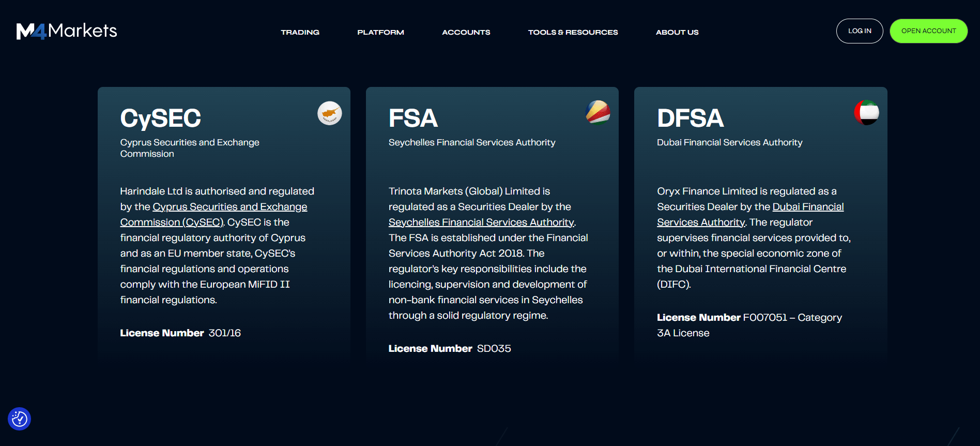Viewport: 980px width, 446px height.
Task: Open the Tools & Resources menu
Action: point(573,32)
